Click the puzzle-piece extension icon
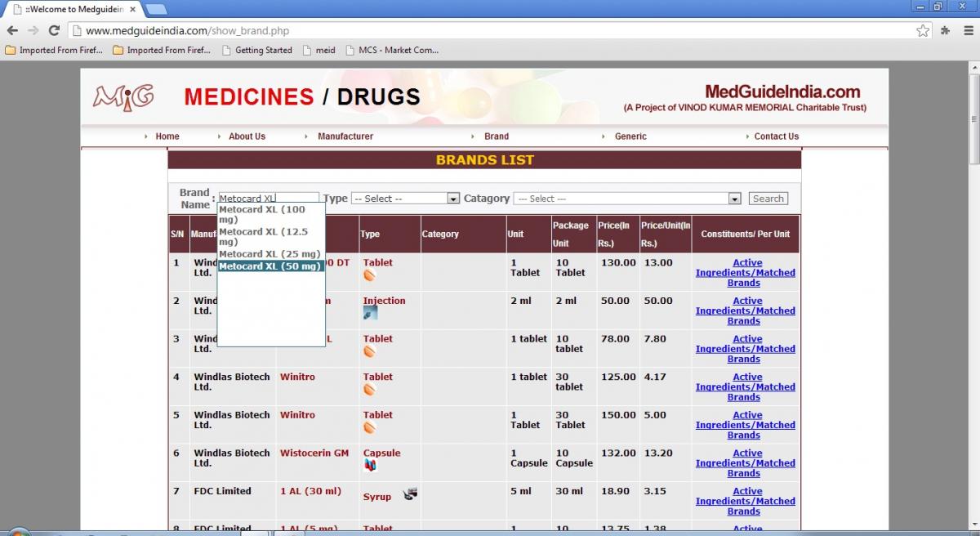Image resolution: width=980 pixels, height=536 pixels. click(x=945, y=31)
